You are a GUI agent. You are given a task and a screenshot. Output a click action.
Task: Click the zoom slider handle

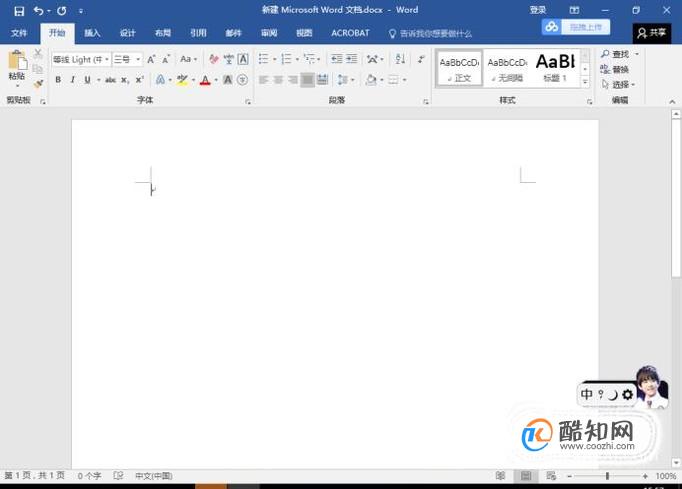(607, 476)
